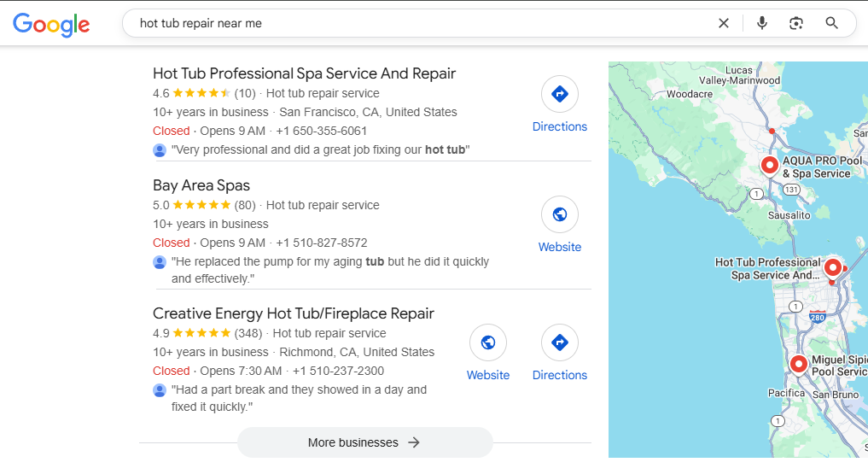This screenshot has height=474, width=868.
Task: Click the magnifying glass search icon
Action: pos(832,23)
